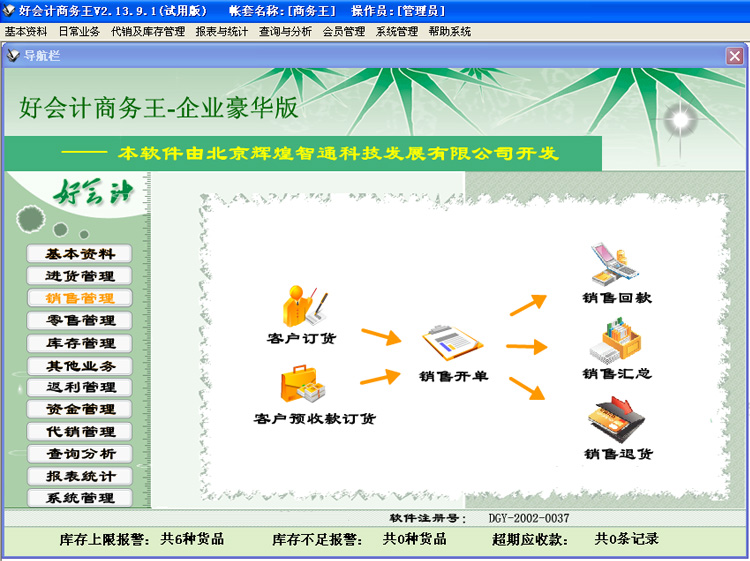Open the 会员管理 menu
Image resolution: width=750 pixels, height=561 pixels.
343,32
